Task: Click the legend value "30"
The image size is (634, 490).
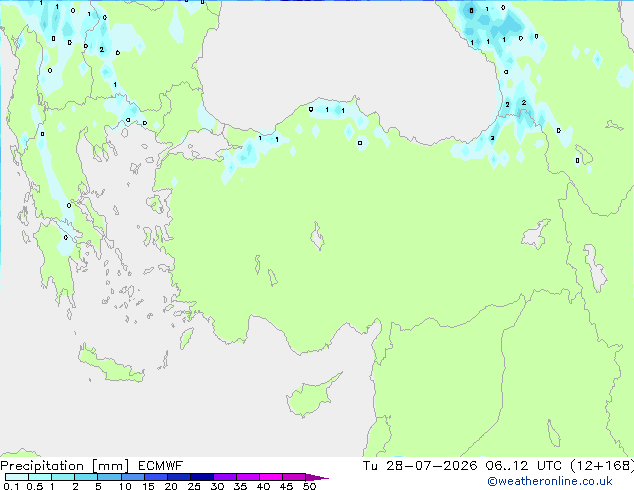Action: [x=217, y=486]
